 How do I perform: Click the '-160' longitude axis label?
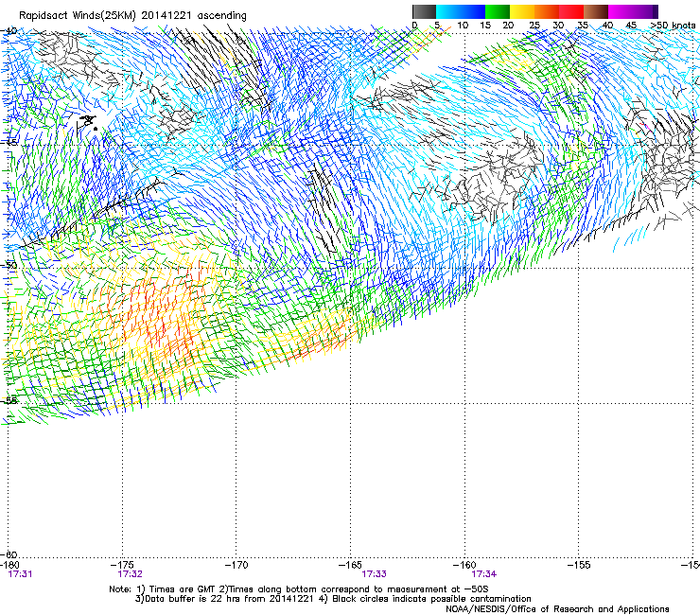pyautogui.click(x=464, y=565)
